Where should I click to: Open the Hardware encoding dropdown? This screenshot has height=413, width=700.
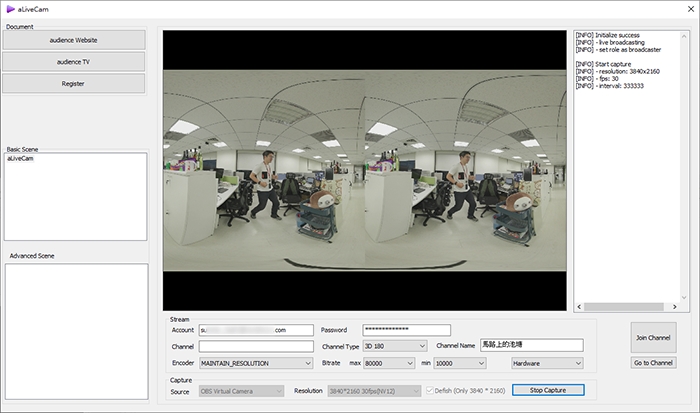(546, 363)
